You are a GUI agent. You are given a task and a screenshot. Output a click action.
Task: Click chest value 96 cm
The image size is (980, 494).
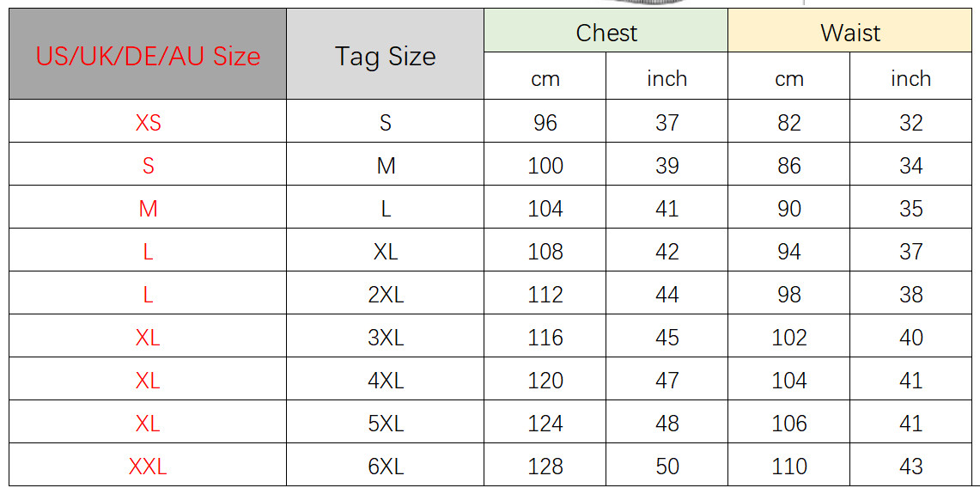point(545,121)
